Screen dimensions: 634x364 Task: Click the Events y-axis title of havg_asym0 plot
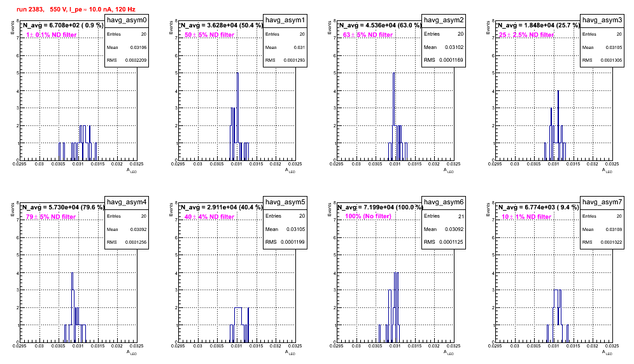12,27
